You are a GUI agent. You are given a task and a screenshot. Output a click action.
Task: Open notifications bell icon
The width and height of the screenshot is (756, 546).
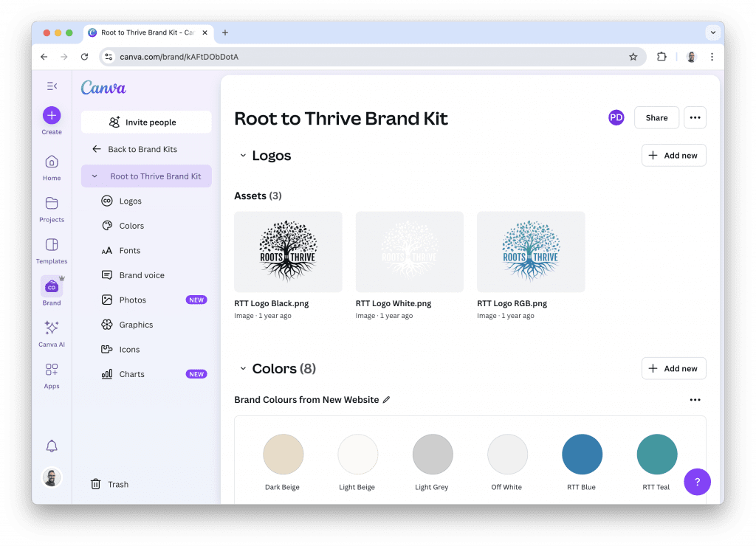click(52, 446)
